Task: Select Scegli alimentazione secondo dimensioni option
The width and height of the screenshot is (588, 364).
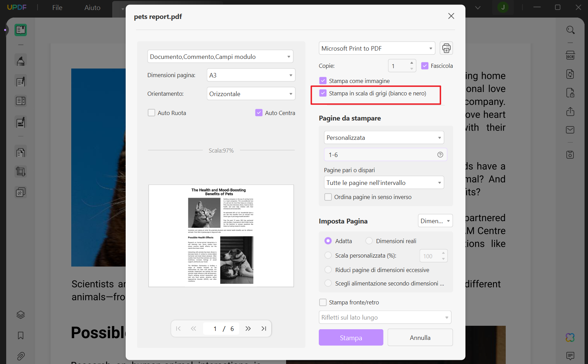Action: pos(328,283)
